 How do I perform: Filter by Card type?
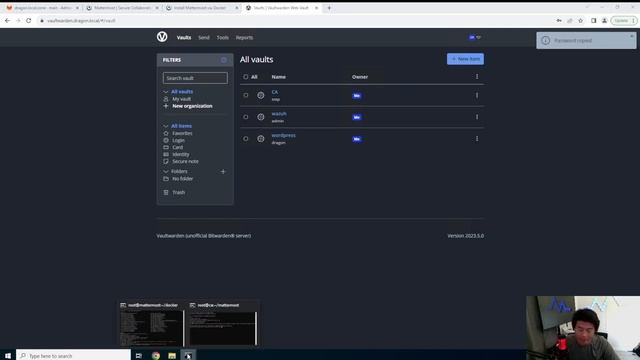(x=178, y=147)
